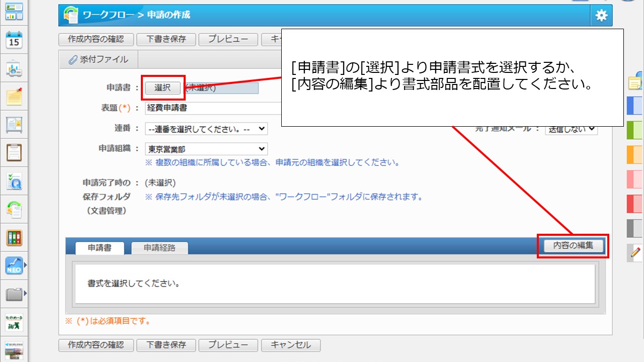Open the 連番 selection dropdown

pyautogui.click(x=206, y=129)
